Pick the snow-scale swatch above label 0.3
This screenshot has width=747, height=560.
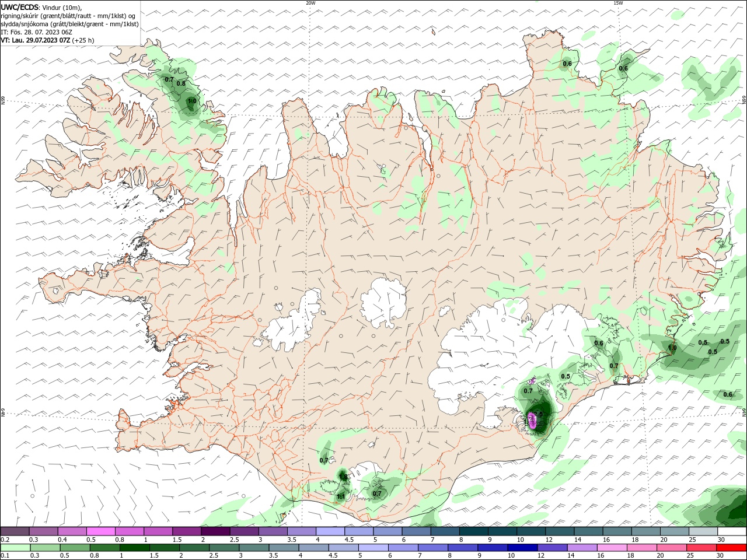[x=43, y=531]
